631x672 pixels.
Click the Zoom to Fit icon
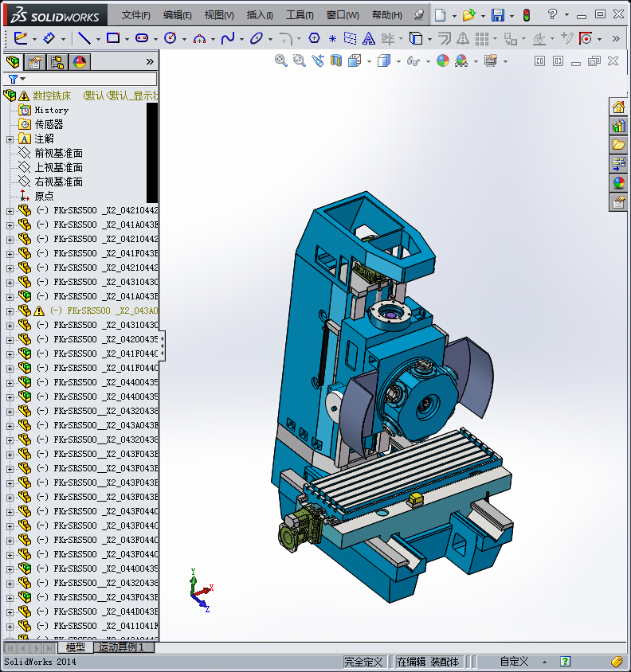pos(281,61)
